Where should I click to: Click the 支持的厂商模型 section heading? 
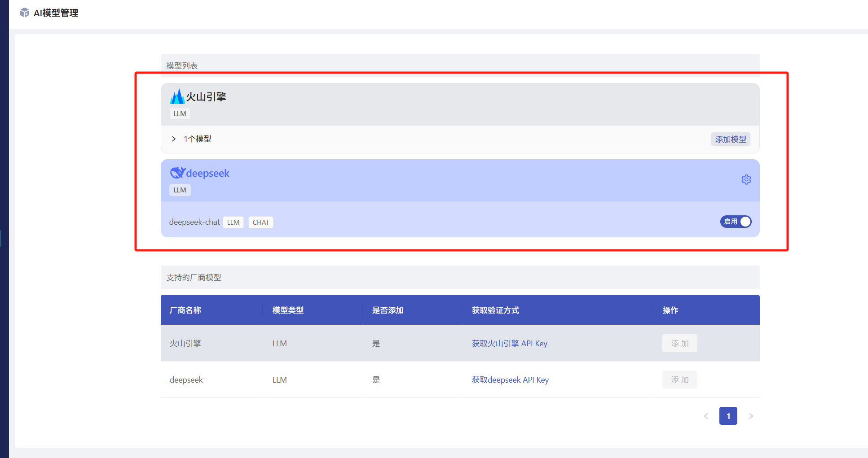point(194,277)
